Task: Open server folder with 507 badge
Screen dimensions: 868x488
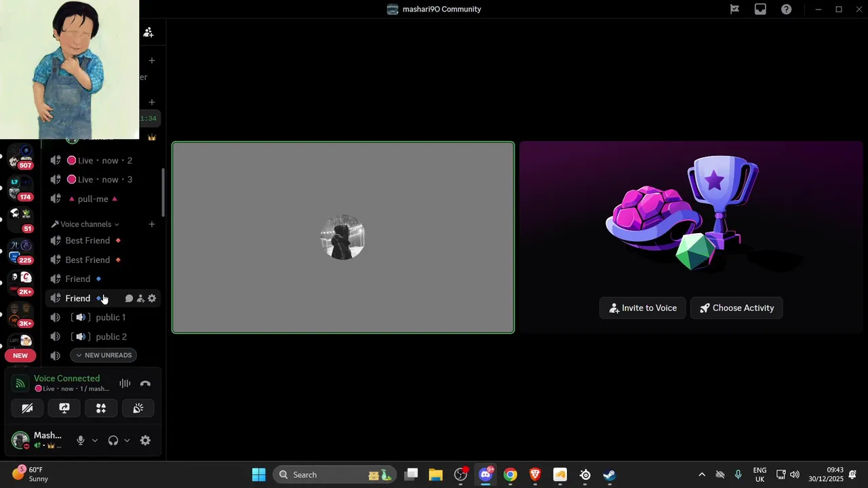Action: coord(20,157)
